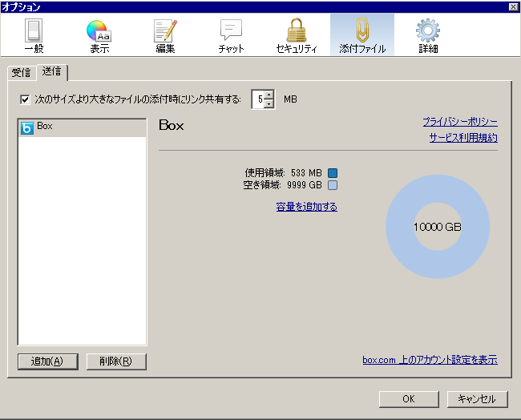Select the Box account in the list
The height and width of the screenshot is (420, 521).
coord(82,128)
